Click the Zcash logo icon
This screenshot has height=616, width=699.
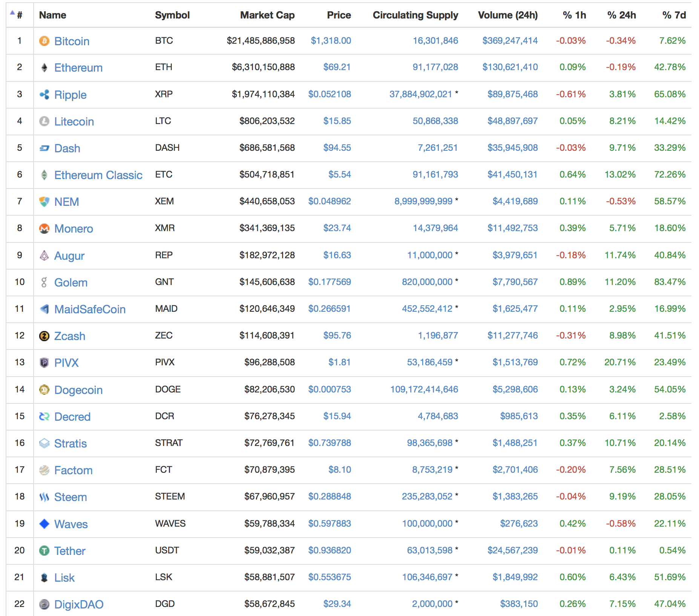44,336
